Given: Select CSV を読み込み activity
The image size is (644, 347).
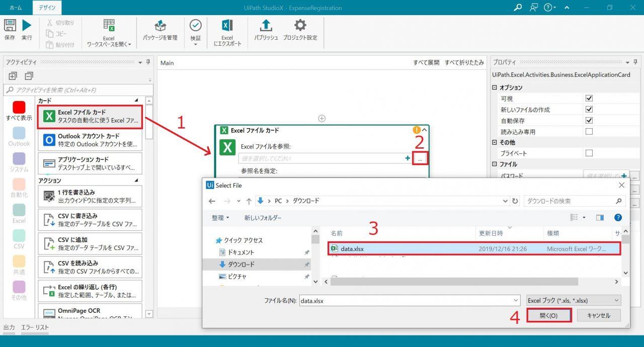Looking at the screenshot, I should (90, 267).
